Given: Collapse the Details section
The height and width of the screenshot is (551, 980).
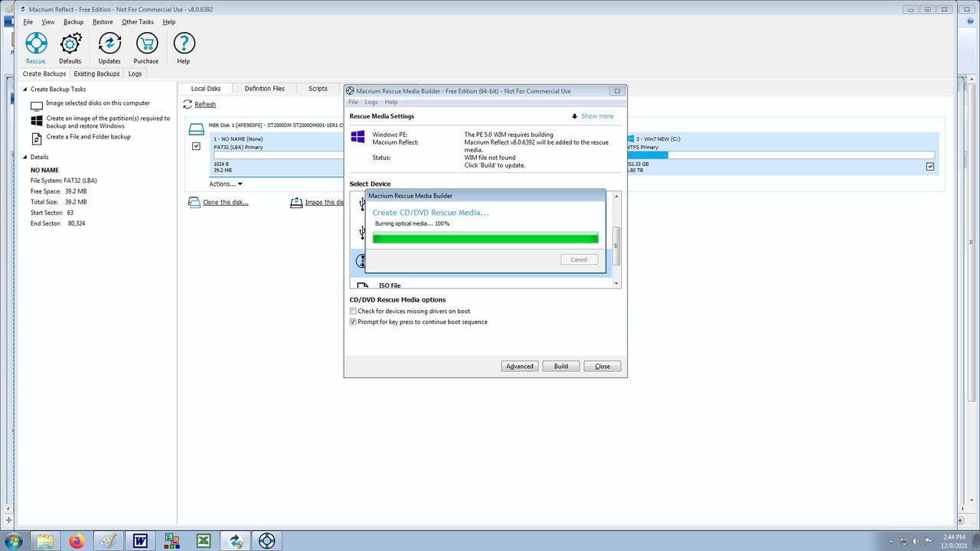Looking at the screenshot, I should (25, 157).
